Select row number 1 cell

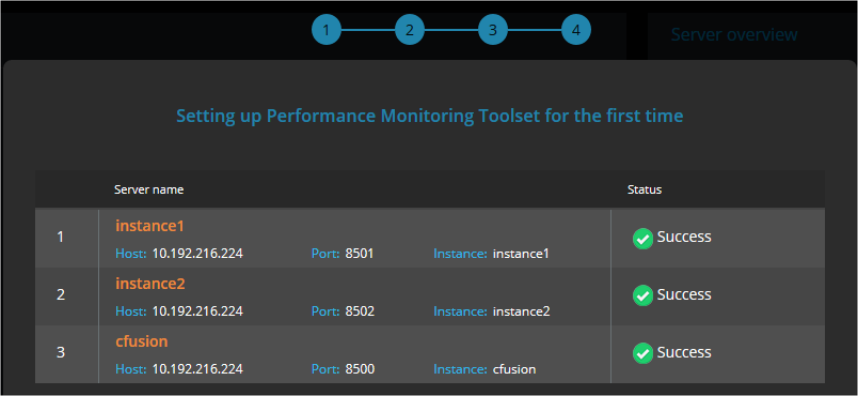tap(60, 237)
